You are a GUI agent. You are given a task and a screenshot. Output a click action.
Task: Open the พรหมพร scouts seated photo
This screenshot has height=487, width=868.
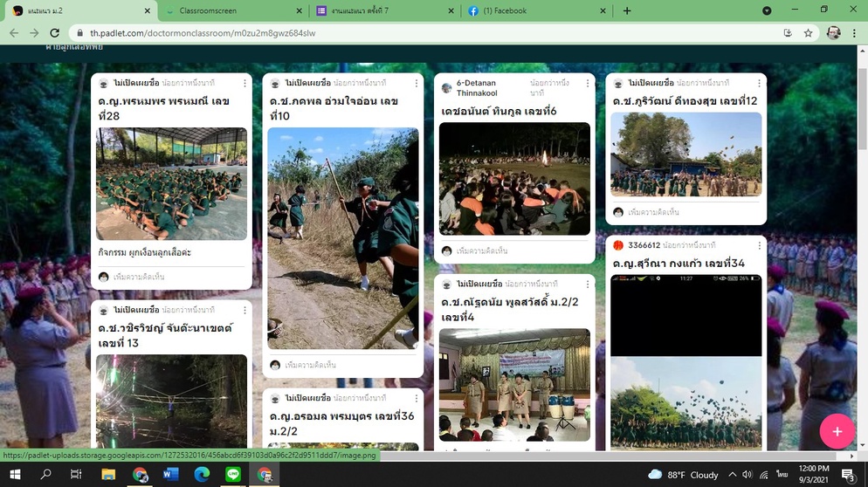click(172, 184)
